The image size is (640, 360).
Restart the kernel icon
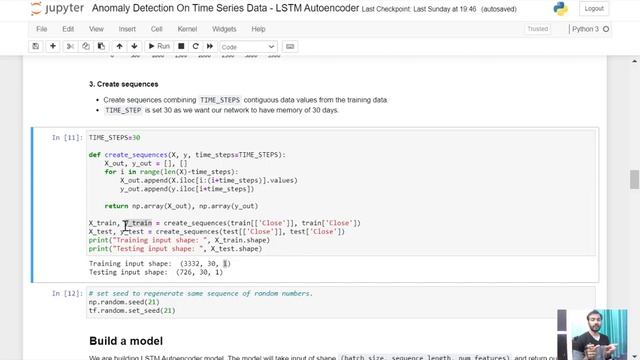pyautogui.click(x=196, y=47)
